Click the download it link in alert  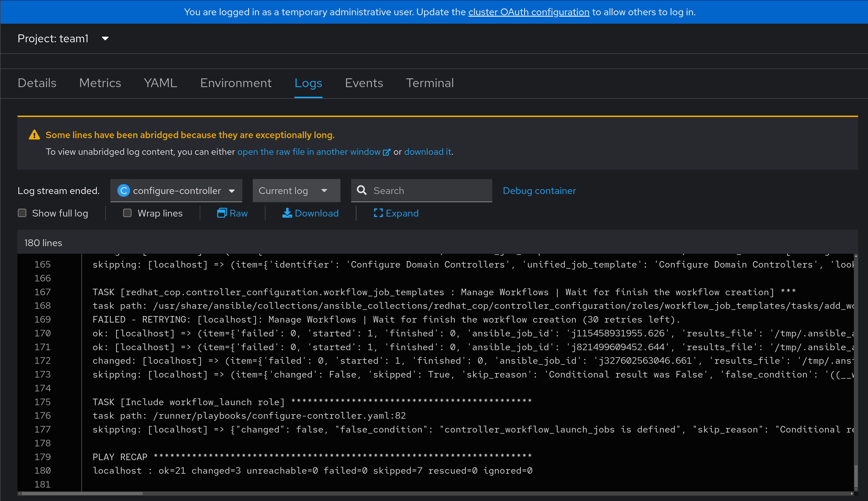click(427, 152)
